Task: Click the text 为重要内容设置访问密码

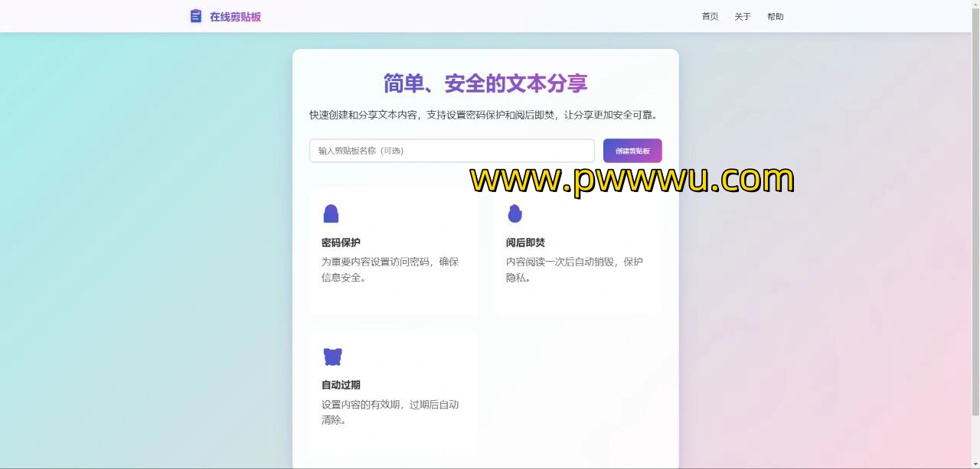Action: [375, 262]
